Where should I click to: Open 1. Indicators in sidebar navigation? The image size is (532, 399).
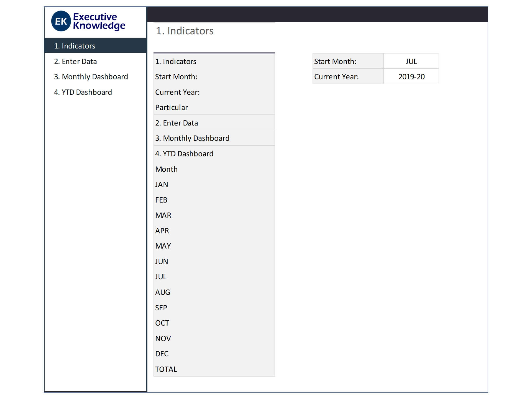tap(75, 46)
